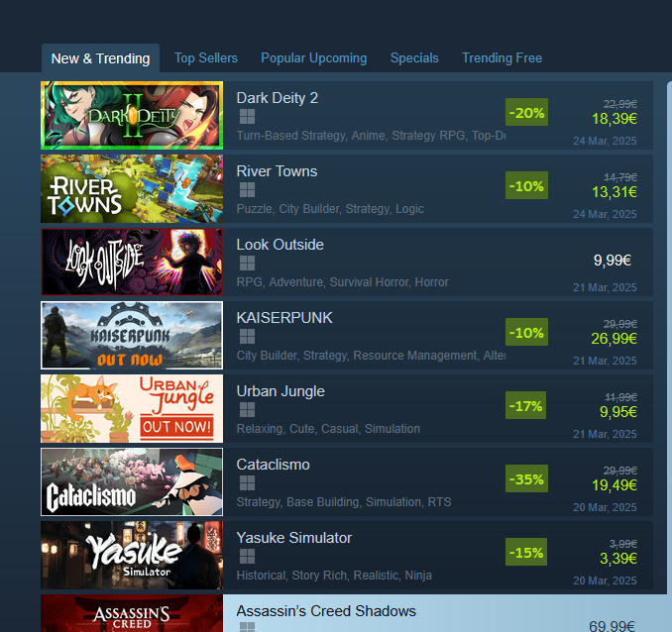This screenshot has width=672, height=632.
Task: Open River Towns capsule image
Action: [132, 188]
